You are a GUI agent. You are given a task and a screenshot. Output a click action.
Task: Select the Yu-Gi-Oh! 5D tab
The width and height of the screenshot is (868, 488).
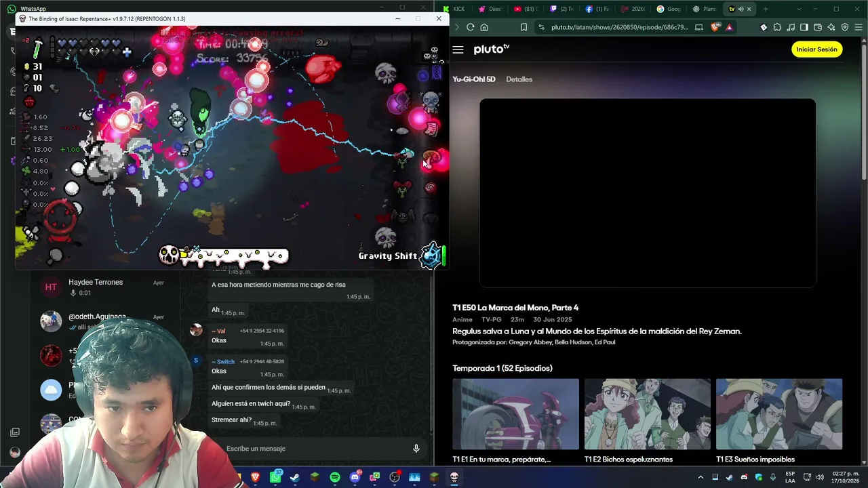(x=474, y=79)
